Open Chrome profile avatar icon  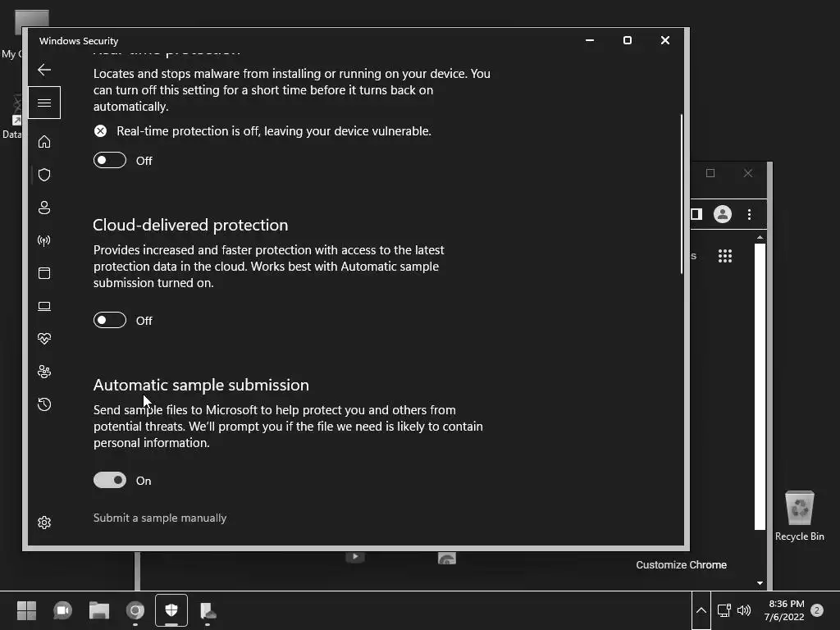click(x=723, y=214)
